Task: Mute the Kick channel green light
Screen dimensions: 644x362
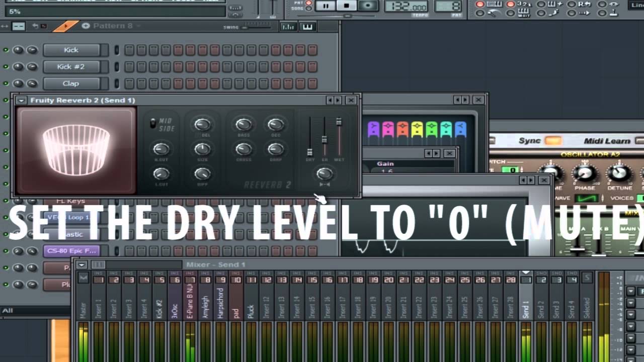Action: tap(6, 50)
